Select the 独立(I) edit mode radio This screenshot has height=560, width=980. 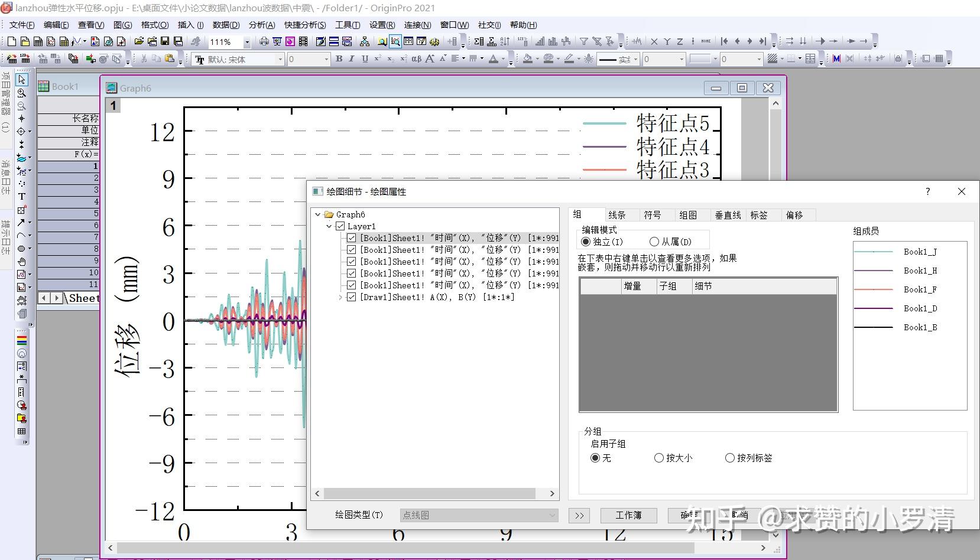pyautogui.click(x=586, y=242)
